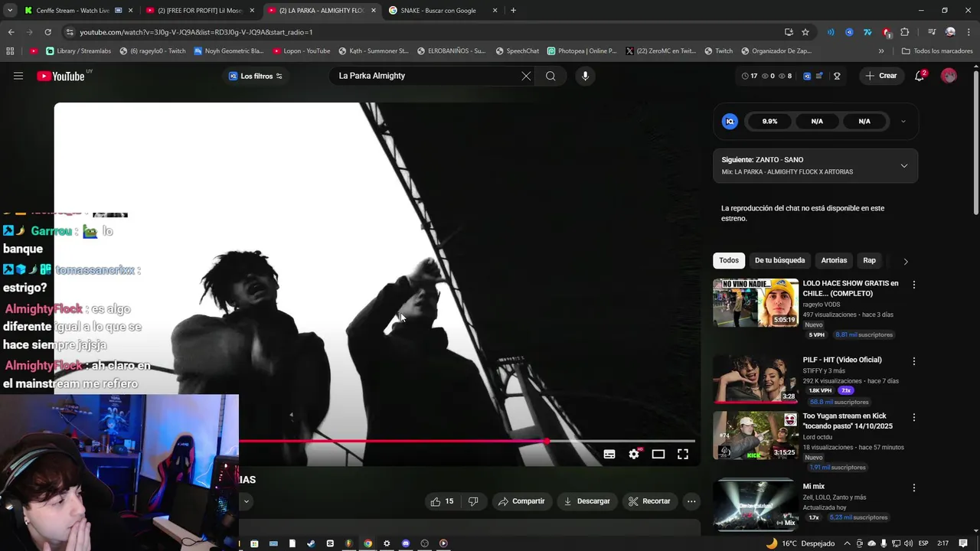The image size is (980, 551).
Task: Open more actions three-dot menu below video
Action: click(691, 501)
